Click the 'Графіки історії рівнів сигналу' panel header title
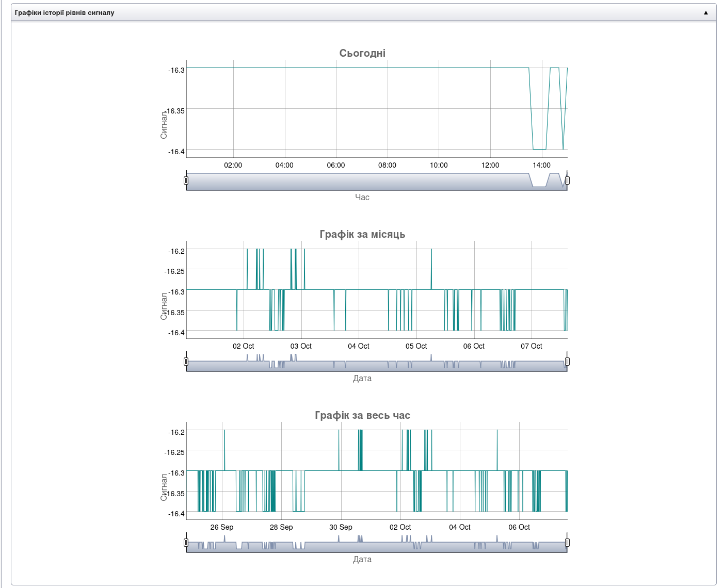The height and width of the screenshot is (588, 723). [x=65, y=12]
